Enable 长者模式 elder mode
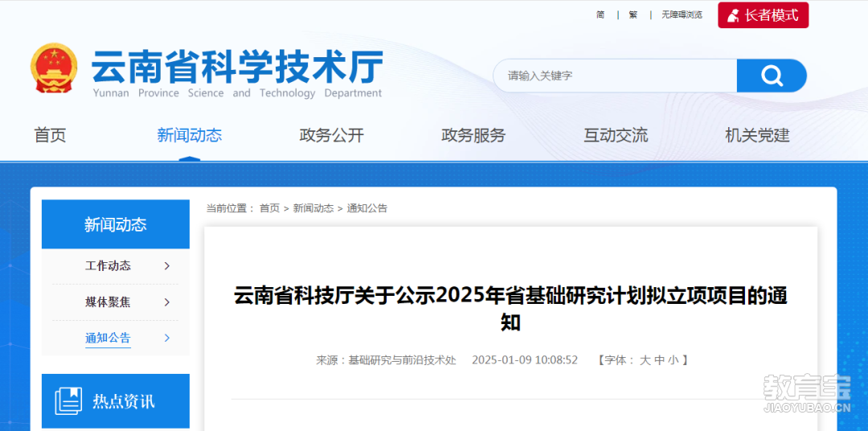Image resolution: width=868 pixels, height=431 pixels. tap(764, 15)
